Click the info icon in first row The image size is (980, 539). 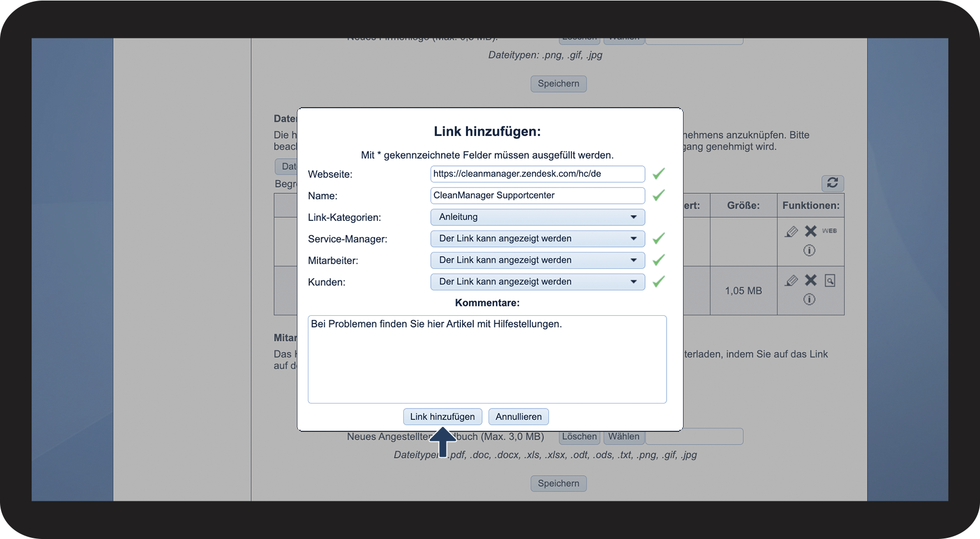point(809,250)
